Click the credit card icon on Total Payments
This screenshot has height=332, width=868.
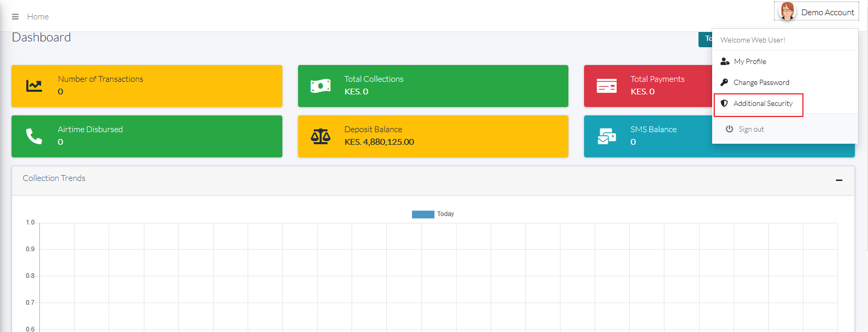point(607,86)
